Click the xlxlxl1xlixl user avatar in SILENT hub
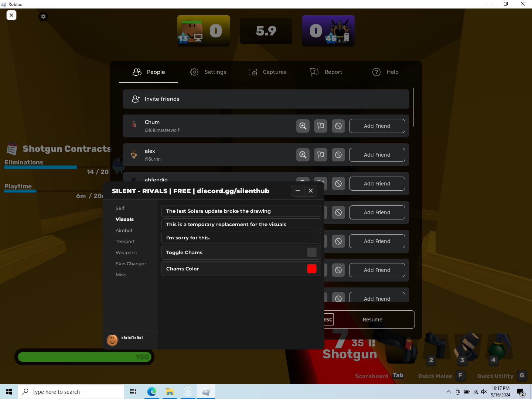 click(112, 340)
